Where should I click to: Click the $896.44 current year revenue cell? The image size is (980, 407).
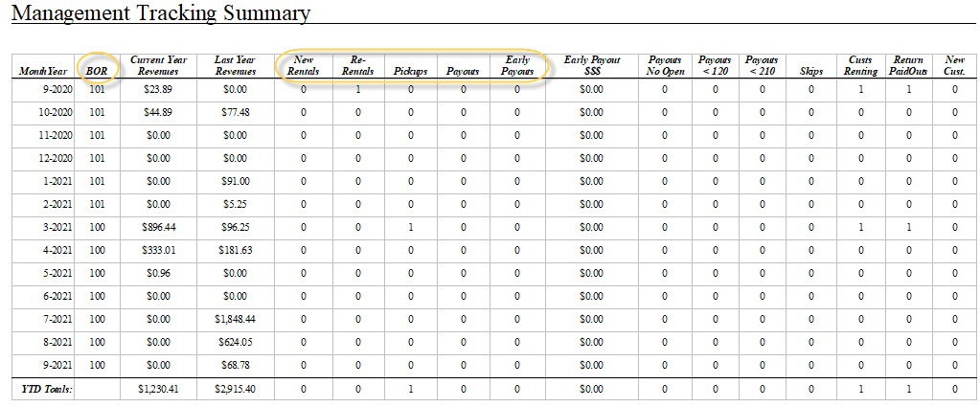coord(157,227)
